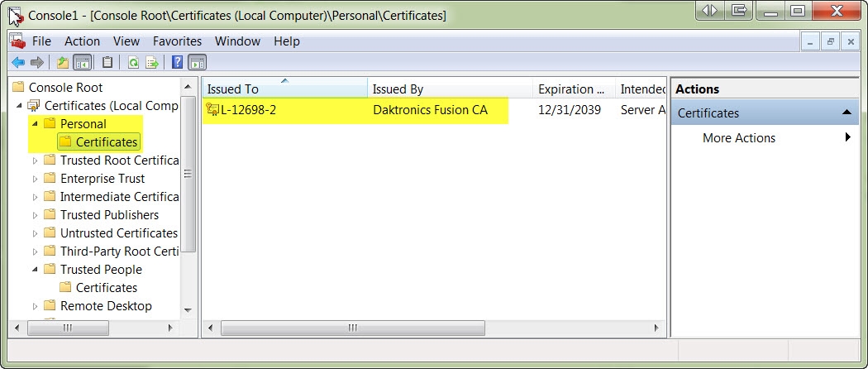Collapse the Certificates section in Actions pane
868x369 pixels.
click(x=847, y=113)
